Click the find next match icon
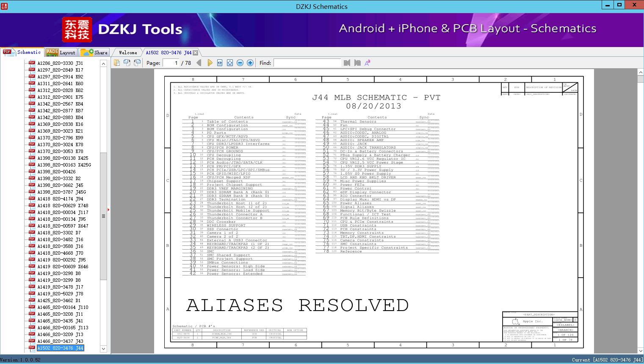Image resolution: width=644 pixels, height=364 pixels. [357, 63]
